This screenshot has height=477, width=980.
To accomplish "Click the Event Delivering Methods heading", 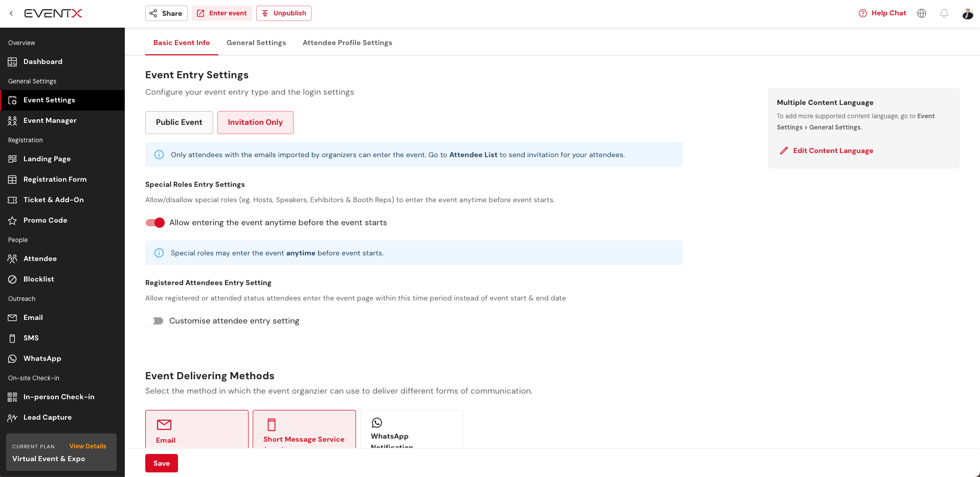I will click(210, 376).
